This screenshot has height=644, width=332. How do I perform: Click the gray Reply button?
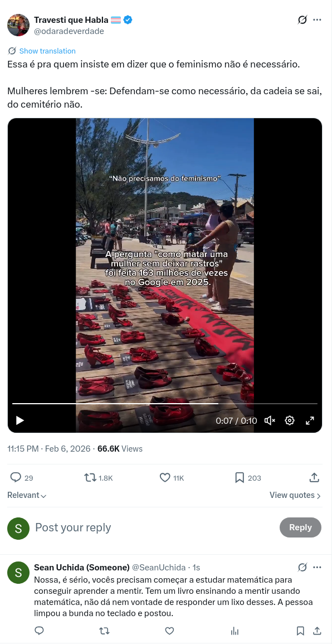(x=300, y=527)
